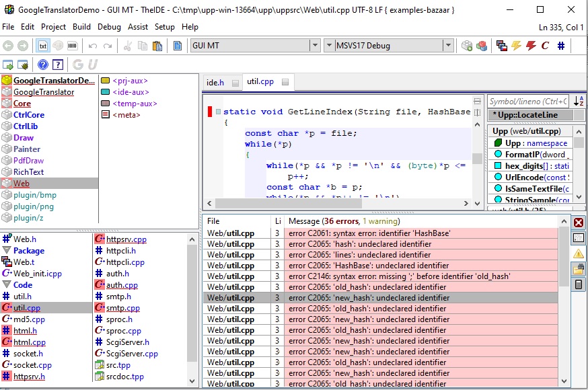Click the red letter C toolbar icon
588x390 pixels.
[545, 46]
